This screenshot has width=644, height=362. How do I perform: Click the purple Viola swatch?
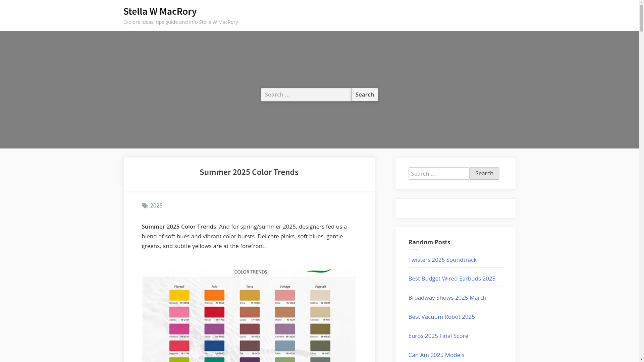(214, 329)
